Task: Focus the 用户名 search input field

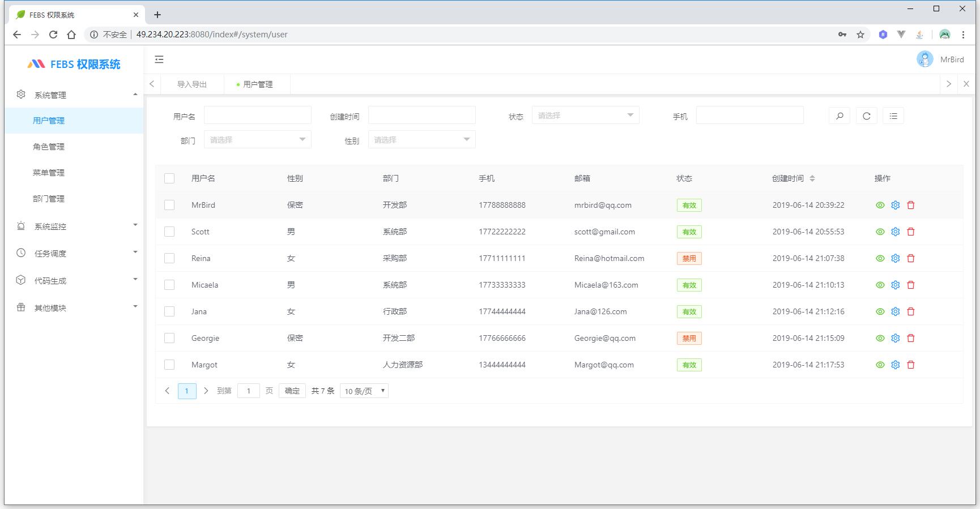Action: coord(258,116)
